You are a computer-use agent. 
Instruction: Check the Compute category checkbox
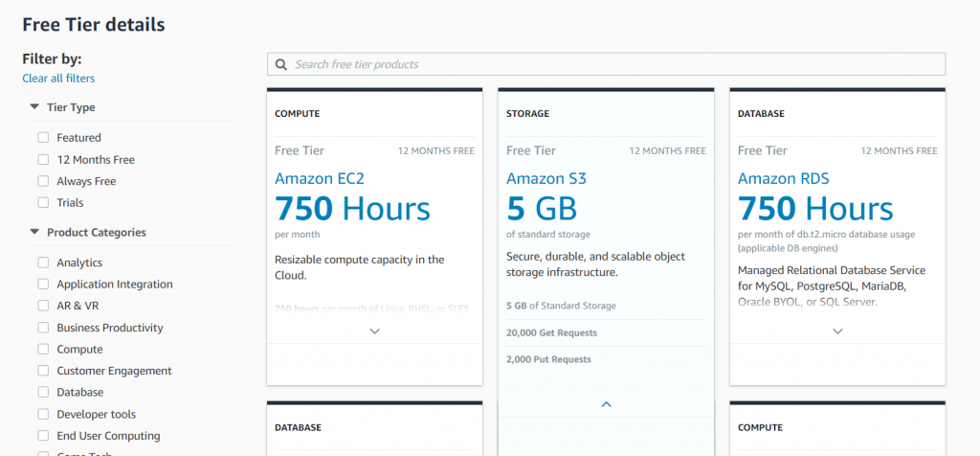[x=43, y=350]
